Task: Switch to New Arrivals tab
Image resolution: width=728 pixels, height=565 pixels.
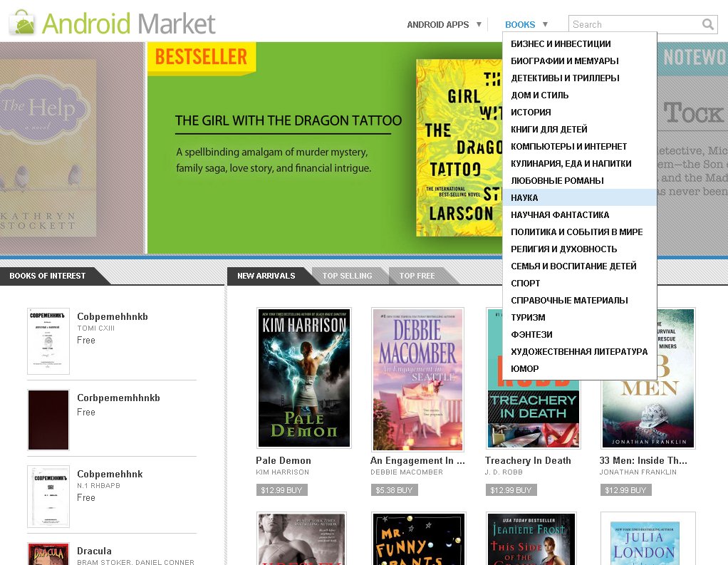Action: (266, 276)
